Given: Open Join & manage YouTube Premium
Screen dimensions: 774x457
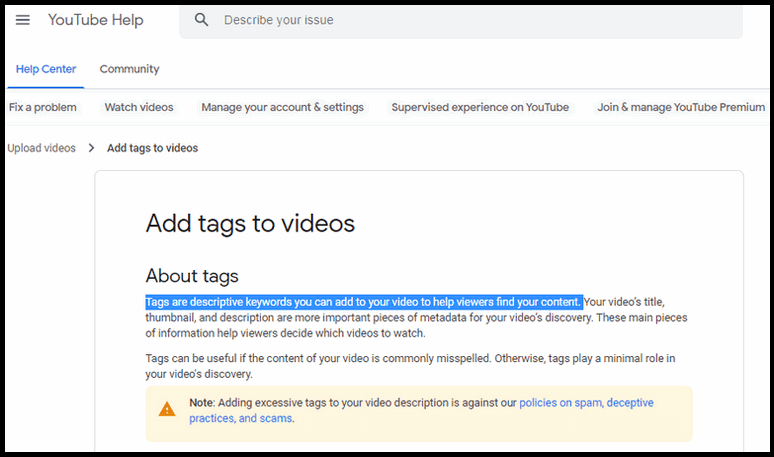Looking at the screenshot, I should [x=681, y=107].
